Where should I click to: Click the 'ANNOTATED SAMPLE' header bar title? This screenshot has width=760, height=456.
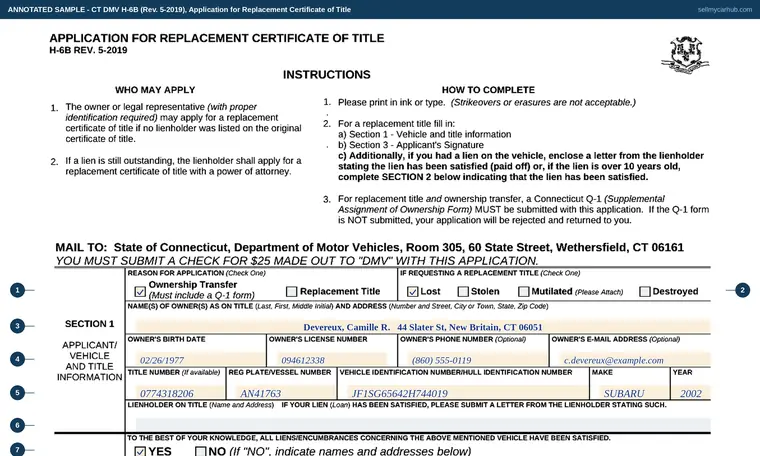click(179, 9)
